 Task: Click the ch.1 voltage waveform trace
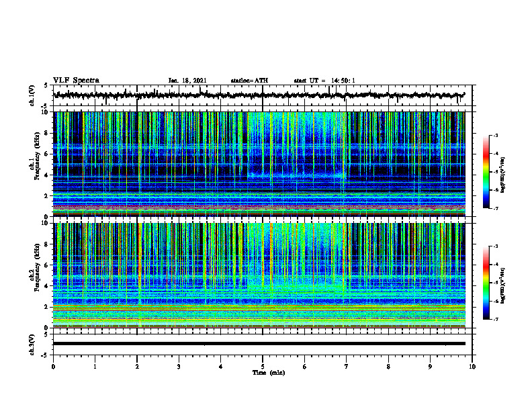259,95
